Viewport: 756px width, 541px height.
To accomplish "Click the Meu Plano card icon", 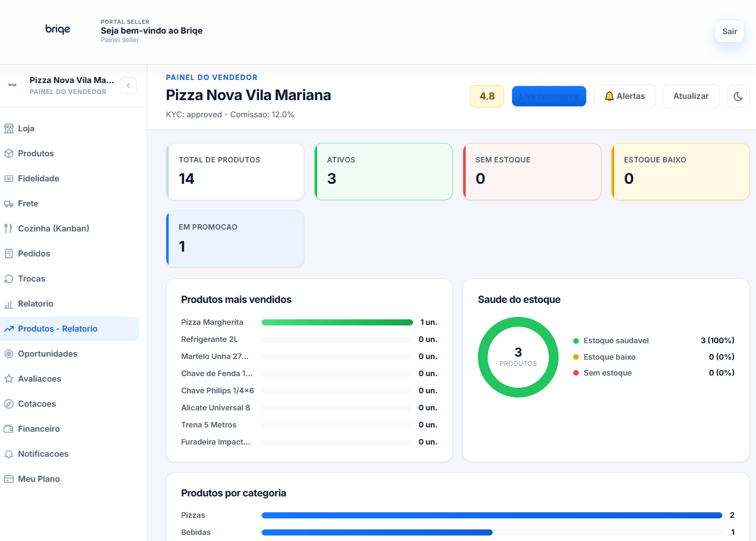I will [9, 479].
